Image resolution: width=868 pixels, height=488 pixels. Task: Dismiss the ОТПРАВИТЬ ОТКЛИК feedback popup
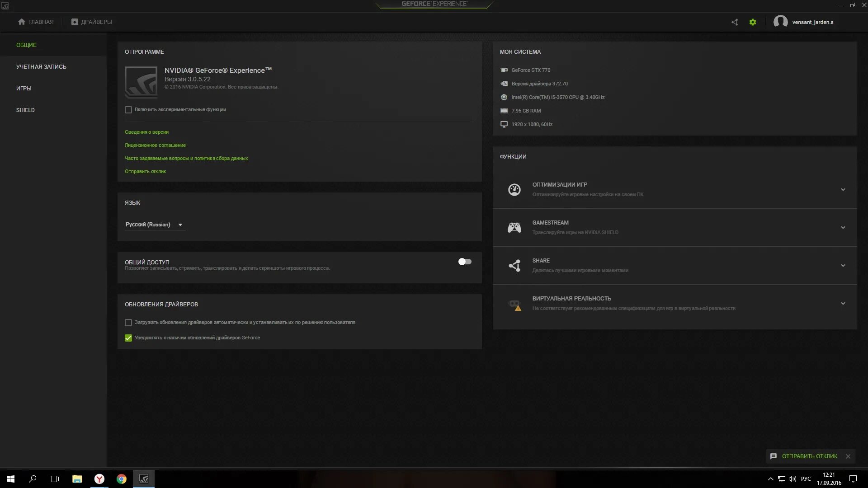(x=848, y=456)
